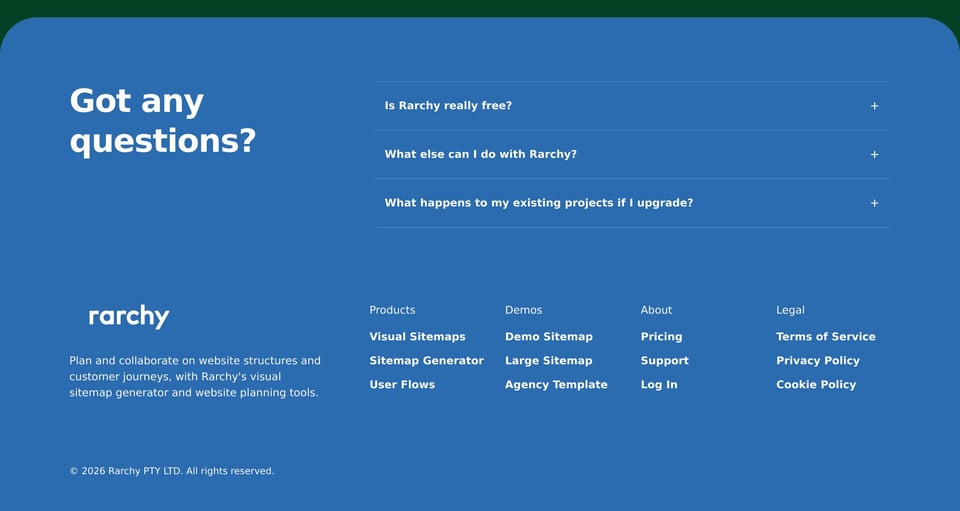
Task: Open the Agency Template demo
Action: [x=556, y=384]
